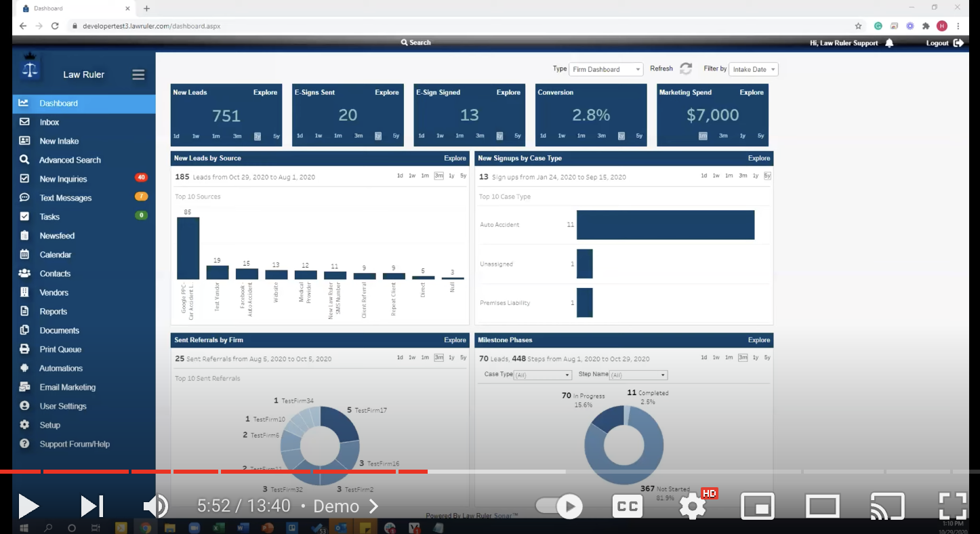Viewport: 980px width, 534px height.
Task: Expand the Demo chapter chevron
Action: (x=373, y=506)
